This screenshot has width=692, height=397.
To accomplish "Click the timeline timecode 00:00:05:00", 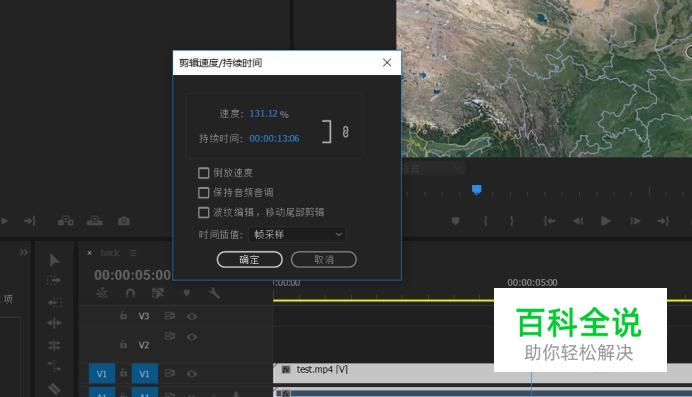I will (132, 275).
